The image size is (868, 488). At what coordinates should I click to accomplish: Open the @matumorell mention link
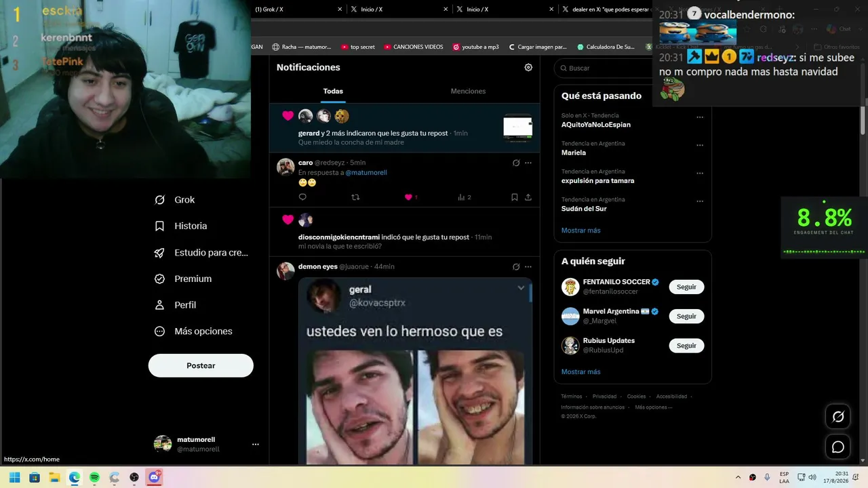366,173
